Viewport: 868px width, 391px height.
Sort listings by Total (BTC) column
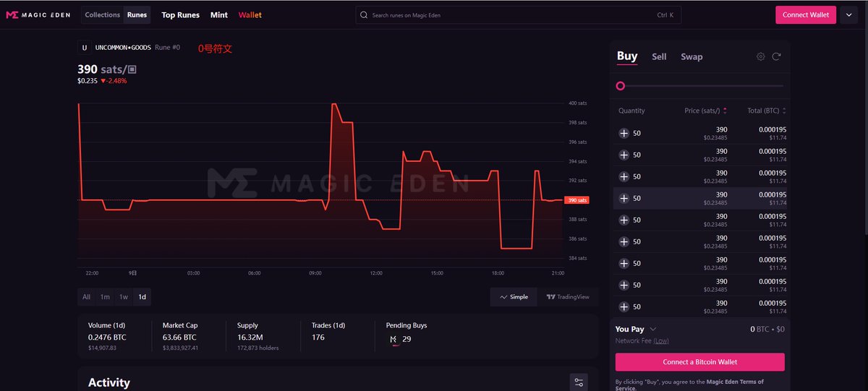(x=767, y=111)
